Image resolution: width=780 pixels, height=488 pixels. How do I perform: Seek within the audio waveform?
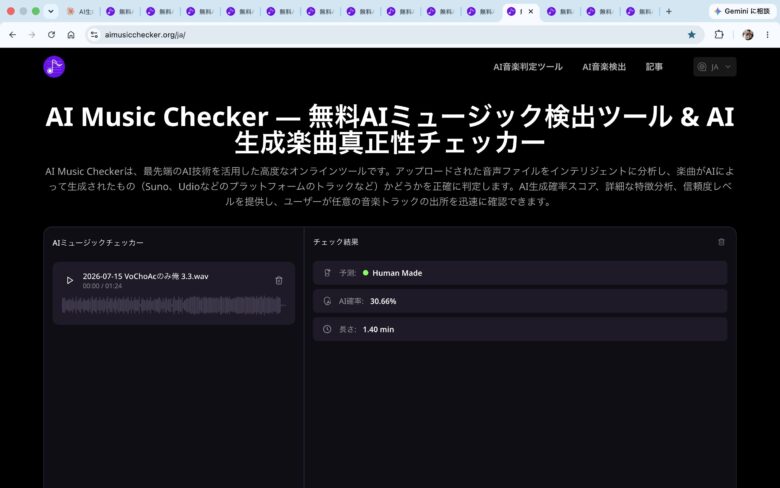[173, 305]
